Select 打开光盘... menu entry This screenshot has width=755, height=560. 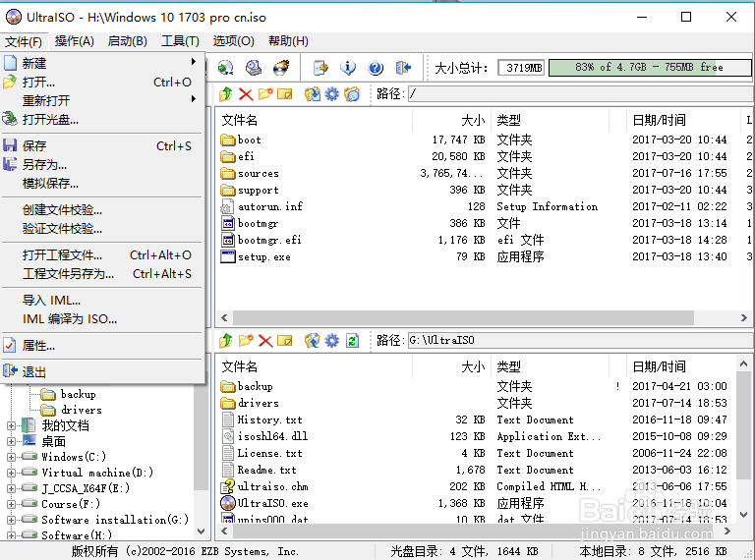(101, 119)
